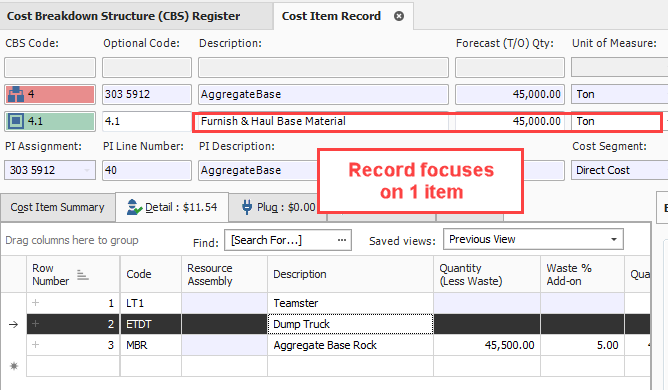Expand row 3 Aggregate Base Rock plus sign
The image size is (668, 390).
tap(36, 344)
